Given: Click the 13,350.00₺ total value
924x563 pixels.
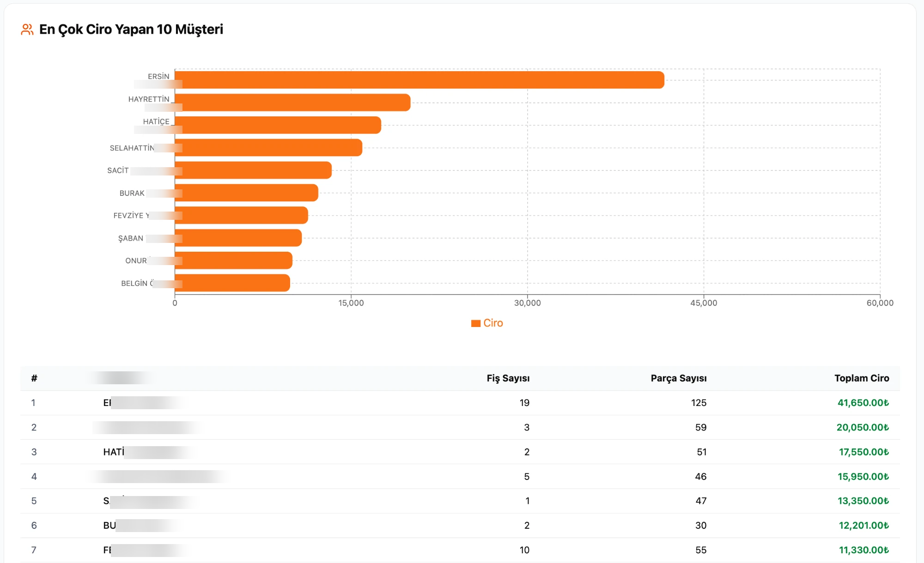Looking at the screenshot, I should point(863,501).
